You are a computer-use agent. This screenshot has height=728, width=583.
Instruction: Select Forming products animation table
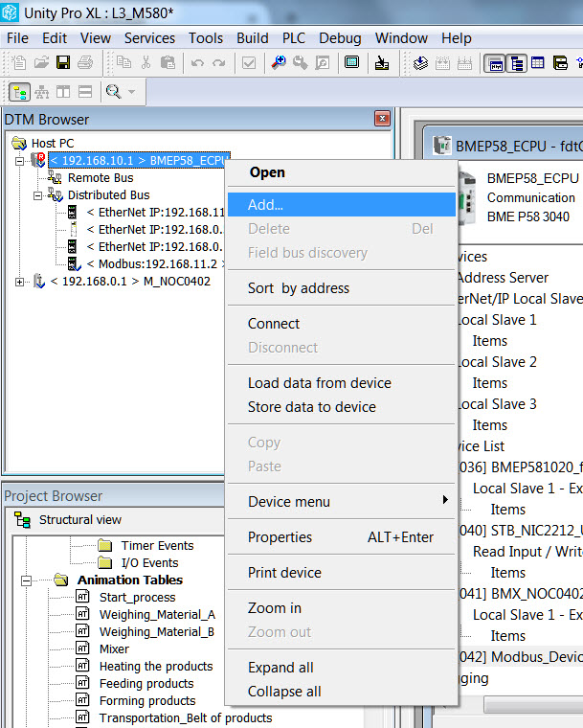pos(147,701)
